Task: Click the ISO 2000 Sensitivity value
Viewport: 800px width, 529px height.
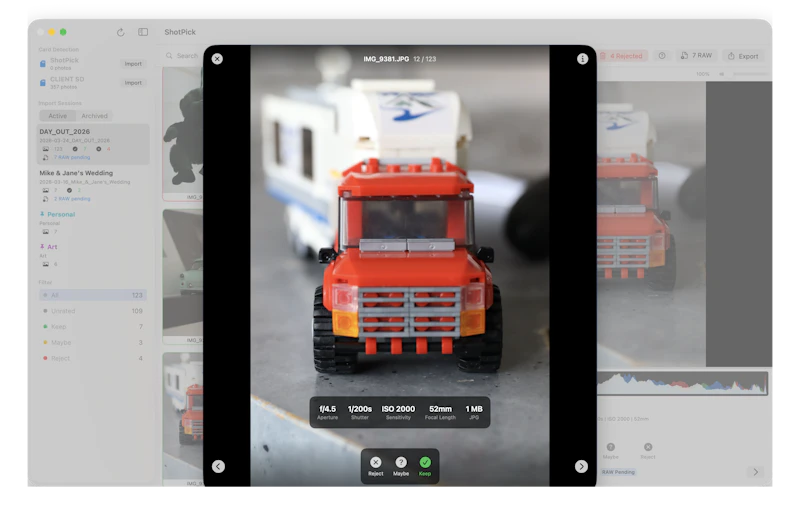Action: point(398,412)
